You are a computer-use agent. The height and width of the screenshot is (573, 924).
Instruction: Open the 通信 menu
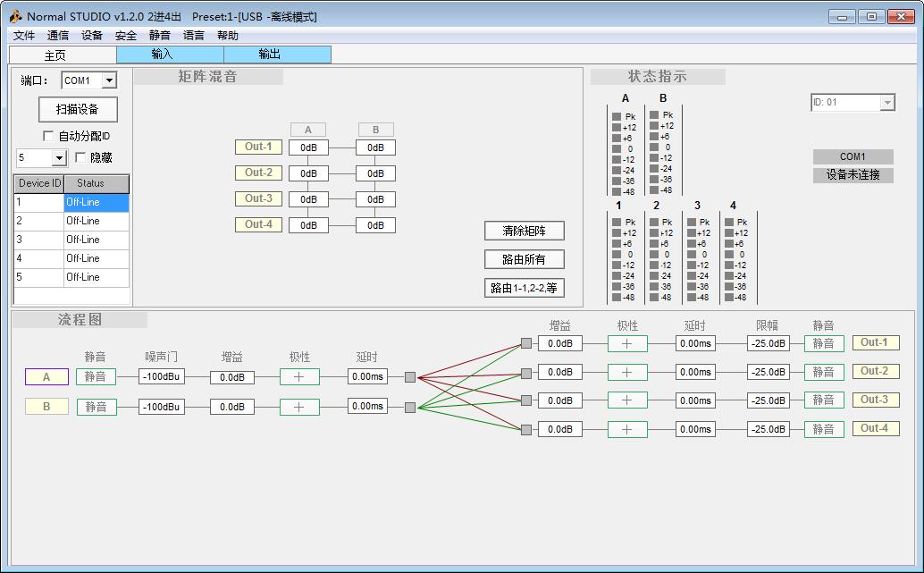58,36
